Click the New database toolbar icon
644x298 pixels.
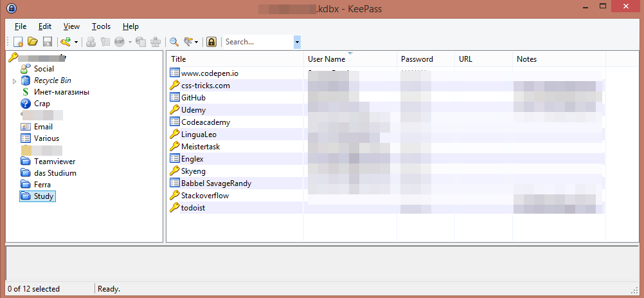point(19,42)
